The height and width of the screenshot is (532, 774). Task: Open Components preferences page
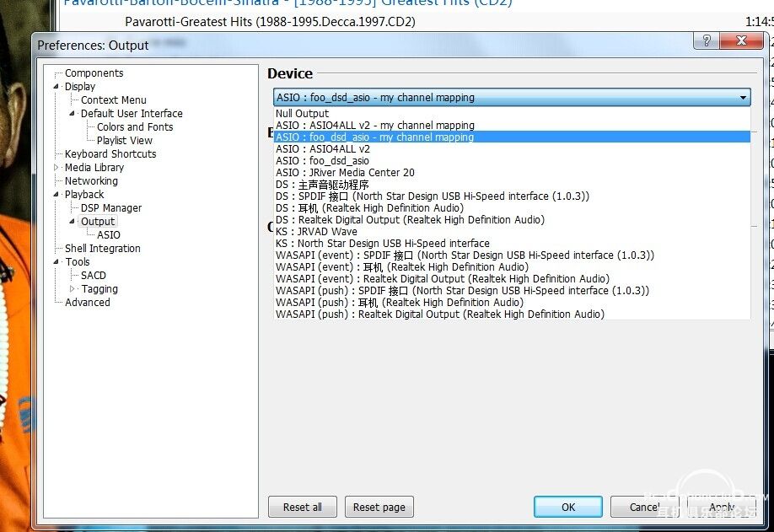94,73
